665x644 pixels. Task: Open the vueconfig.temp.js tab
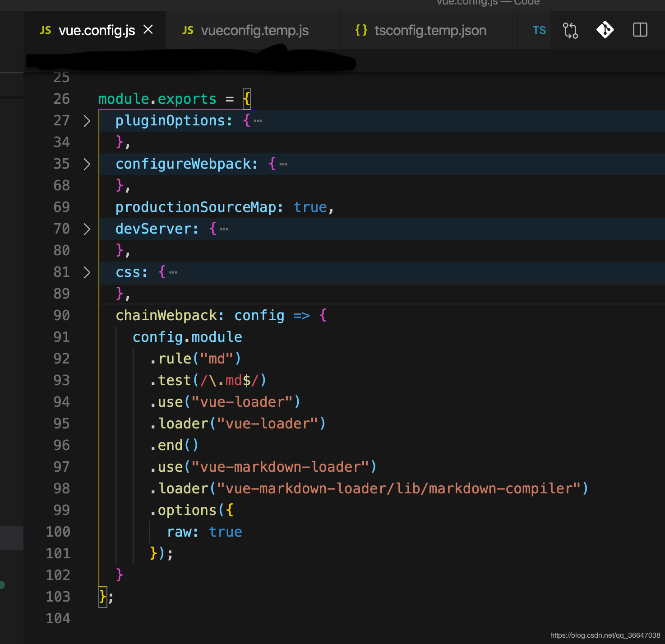click(x=252, y=30)
